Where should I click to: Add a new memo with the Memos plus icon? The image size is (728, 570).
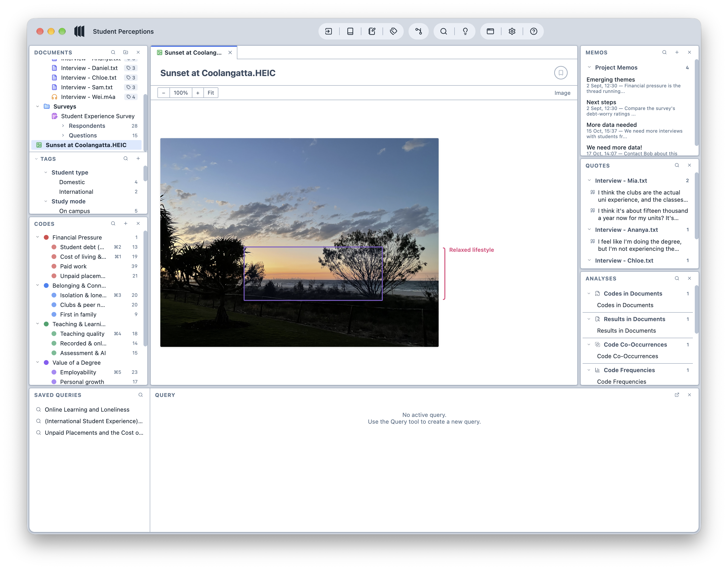677,52
